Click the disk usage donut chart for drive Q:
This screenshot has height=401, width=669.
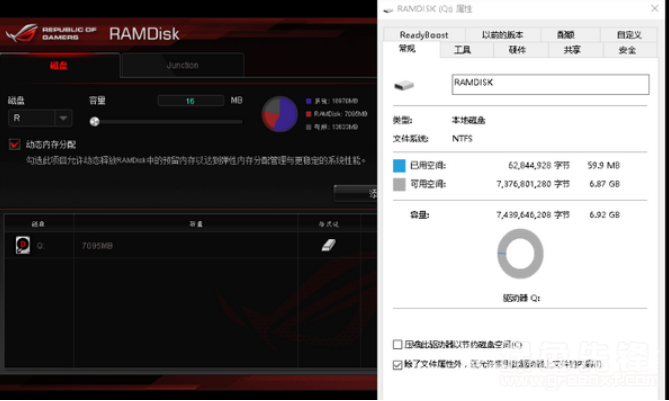[x=520, y=254]
